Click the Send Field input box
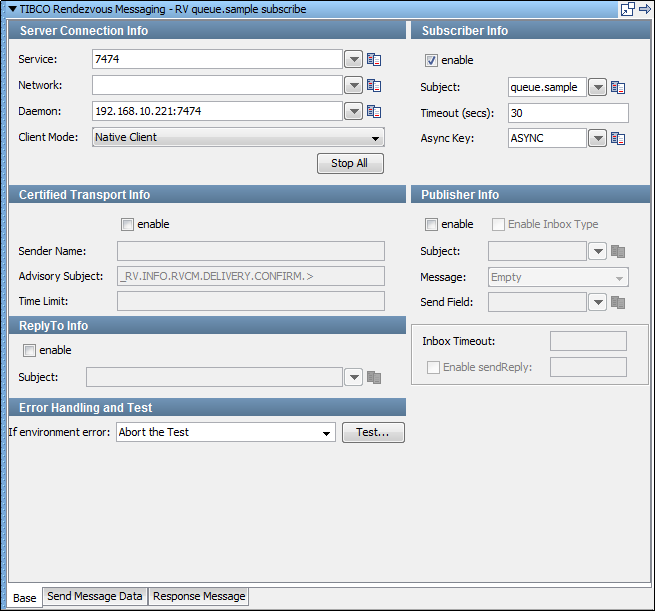The image size is (655, 611). coord(537,302)
